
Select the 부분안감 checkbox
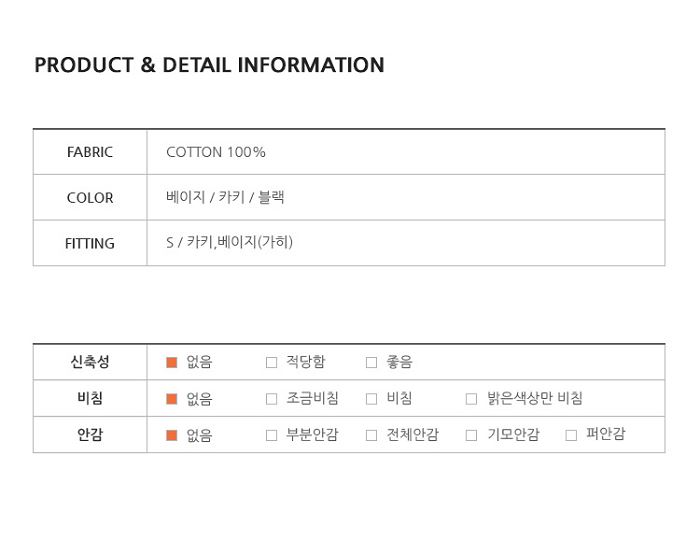tap(271, 435)
